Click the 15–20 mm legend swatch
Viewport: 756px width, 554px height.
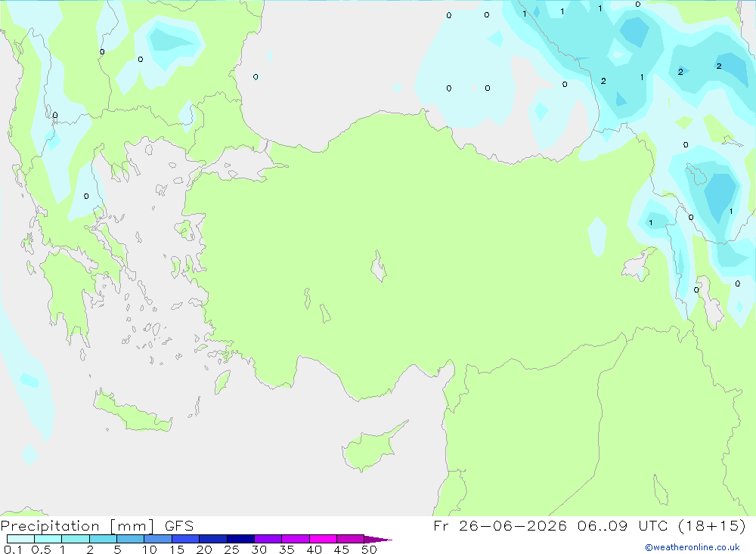pos(186,539)
